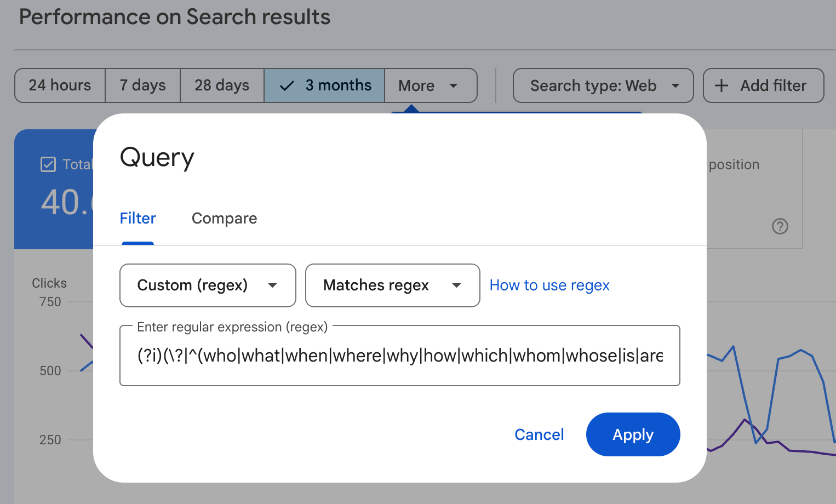Click the plus icon on Add filter
This screenshot has height=504, width=836.
pos(722,85)
